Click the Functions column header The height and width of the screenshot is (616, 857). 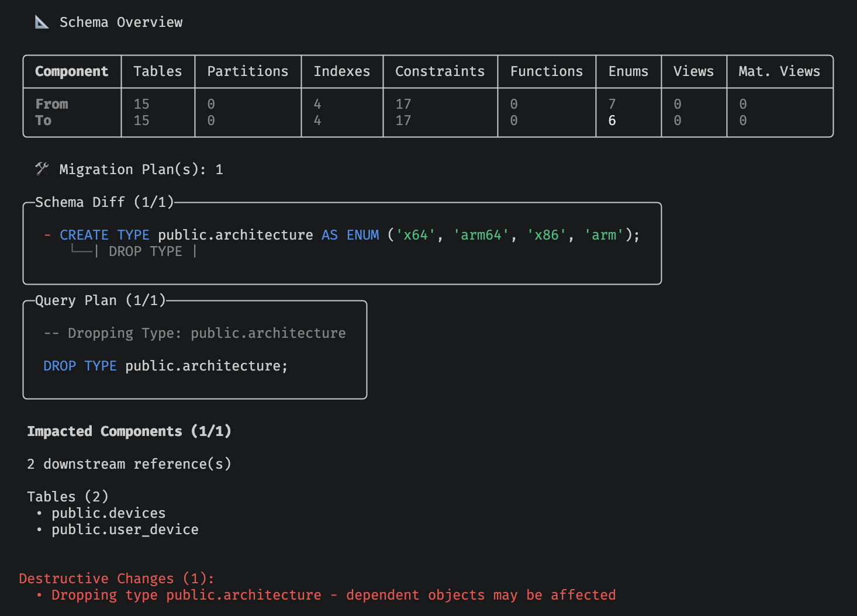(547, 71)
